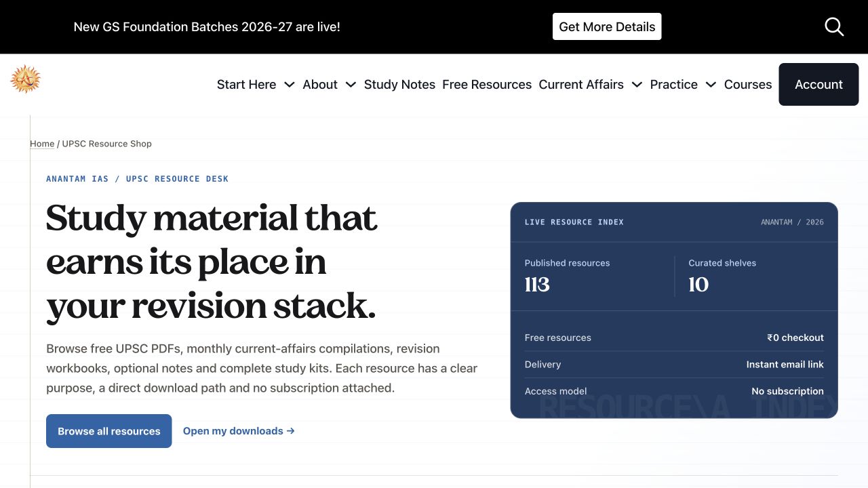The width and height of the screenshot is (868, 488).
Task: Open the Courses page
Action: click(748, 85)
